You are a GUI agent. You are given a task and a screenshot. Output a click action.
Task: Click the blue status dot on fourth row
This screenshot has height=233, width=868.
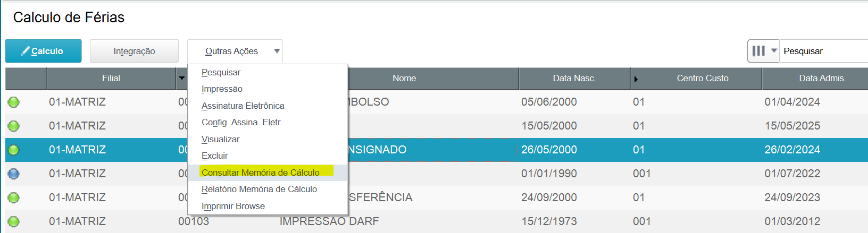[x=14, y=174]
